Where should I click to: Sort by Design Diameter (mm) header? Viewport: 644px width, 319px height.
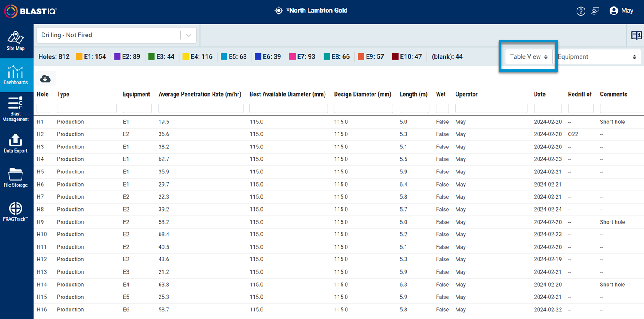363,94
